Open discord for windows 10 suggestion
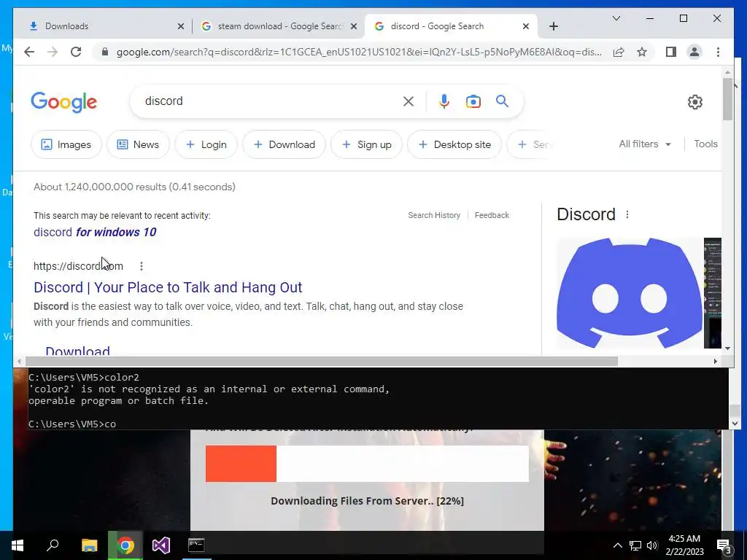 pos(95,232)
